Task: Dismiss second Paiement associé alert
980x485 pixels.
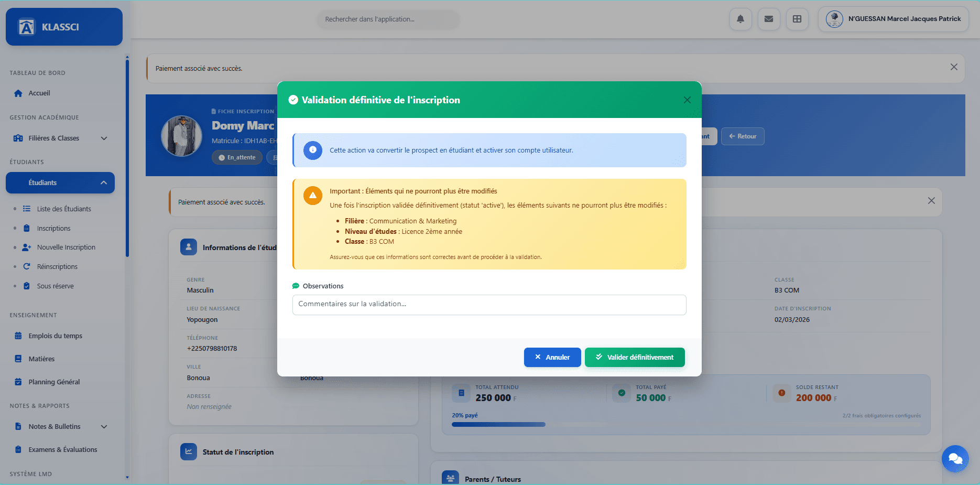Action: 931,201
